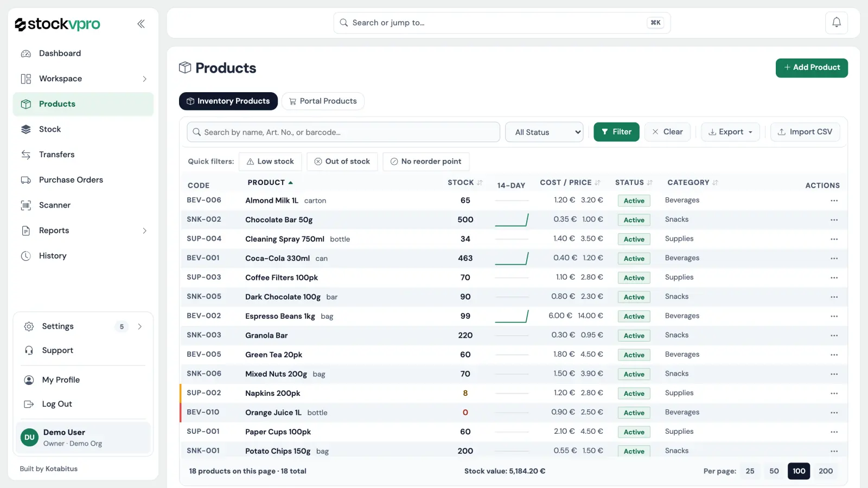
Task: Set per page to 25
Action: click(x=750, y=471)
